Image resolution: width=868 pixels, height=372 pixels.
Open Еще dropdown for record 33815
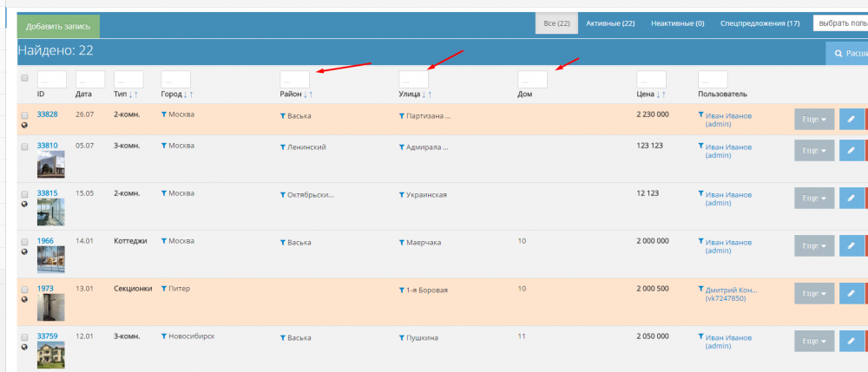point(814,198)
